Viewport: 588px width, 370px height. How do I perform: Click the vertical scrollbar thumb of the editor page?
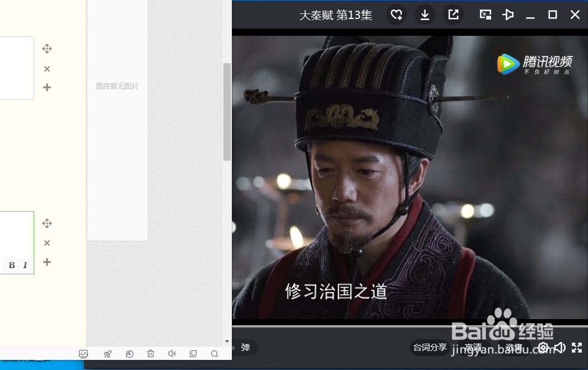click(227, 112)
